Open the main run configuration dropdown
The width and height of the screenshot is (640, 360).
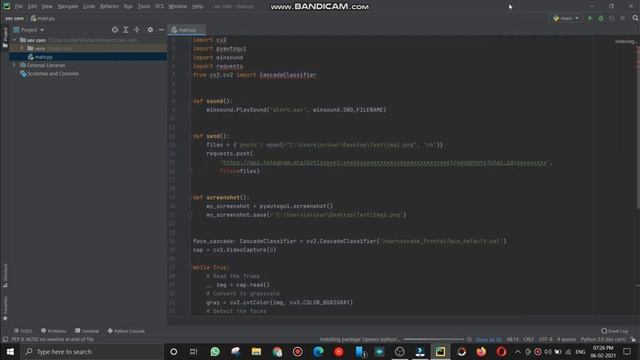565,18
